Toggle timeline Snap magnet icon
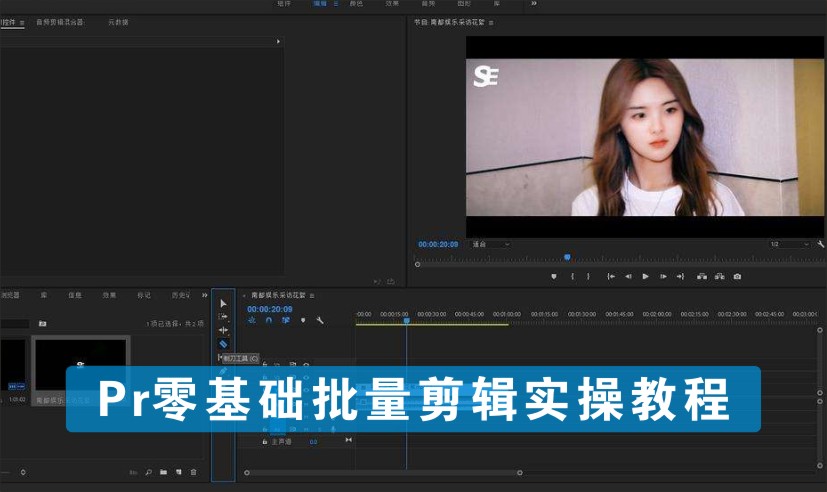 click(269, 320)
